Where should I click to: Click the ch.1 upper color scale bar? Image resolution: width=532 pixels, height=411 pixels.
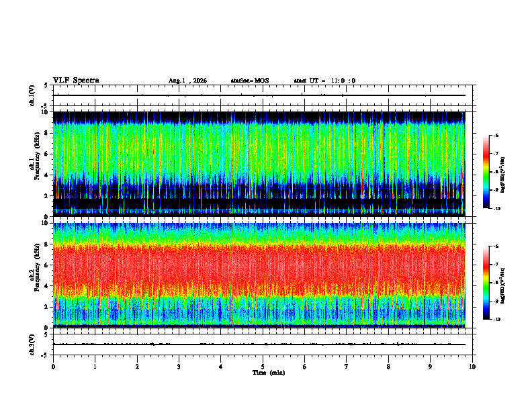[x=486, y=172]
